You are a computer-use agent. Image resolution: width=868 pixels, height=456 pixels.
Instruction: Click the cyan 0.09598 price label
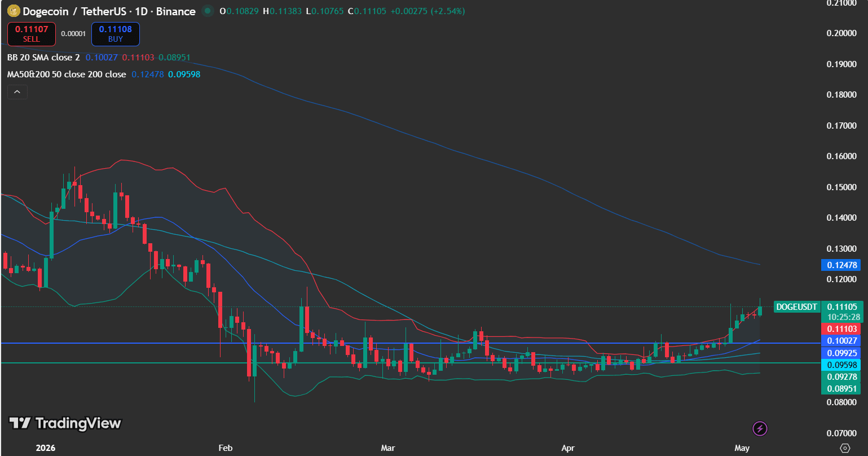point(842,365)
